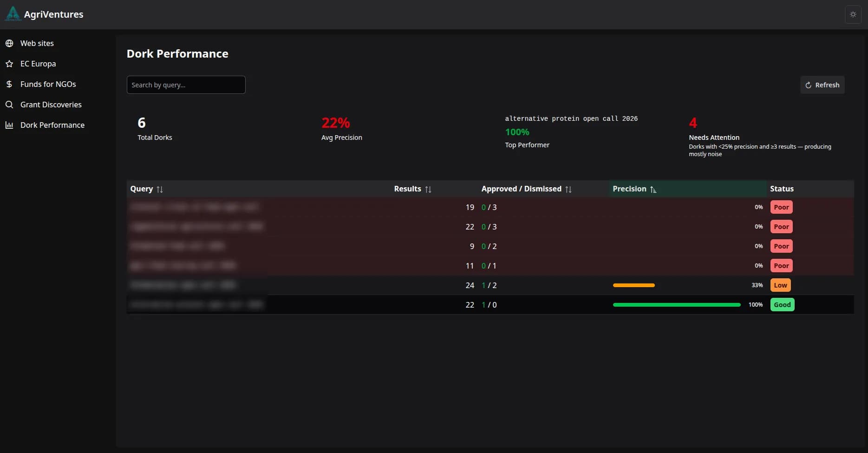Click the Low status badge
The image size is (868, 453).
(x=780, y=285)
